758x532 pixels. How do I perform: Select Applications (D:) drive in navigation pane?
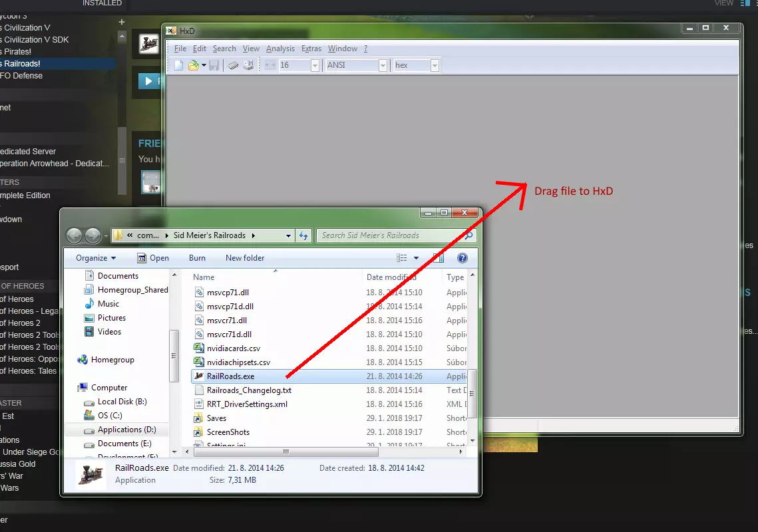point(126,430)
